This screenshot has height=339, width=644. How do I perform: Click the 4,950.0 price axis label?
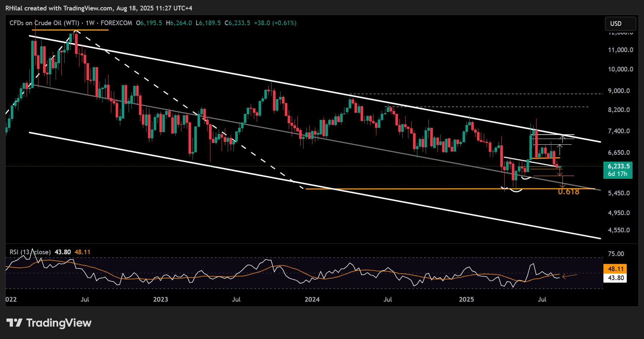(x=619, y=213)
